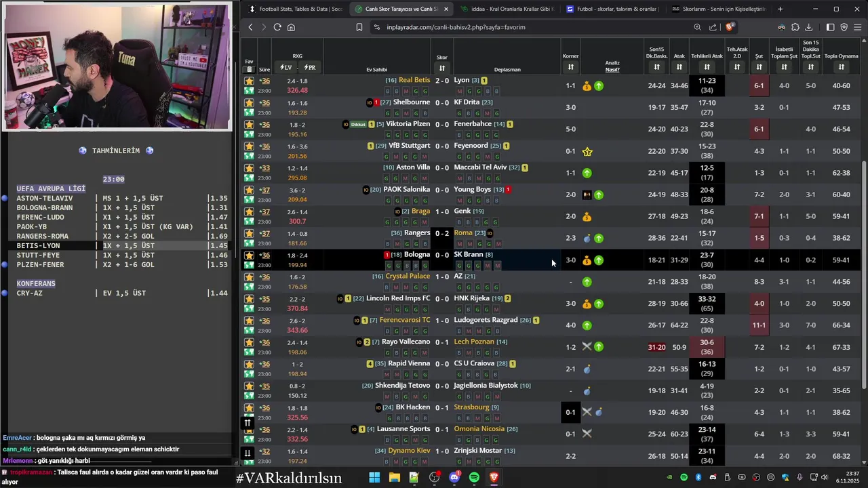The width and height of the screenshot is (868, 488).
Task: Toggle favorite star for Rangers vs Roma
Action: 249,233
